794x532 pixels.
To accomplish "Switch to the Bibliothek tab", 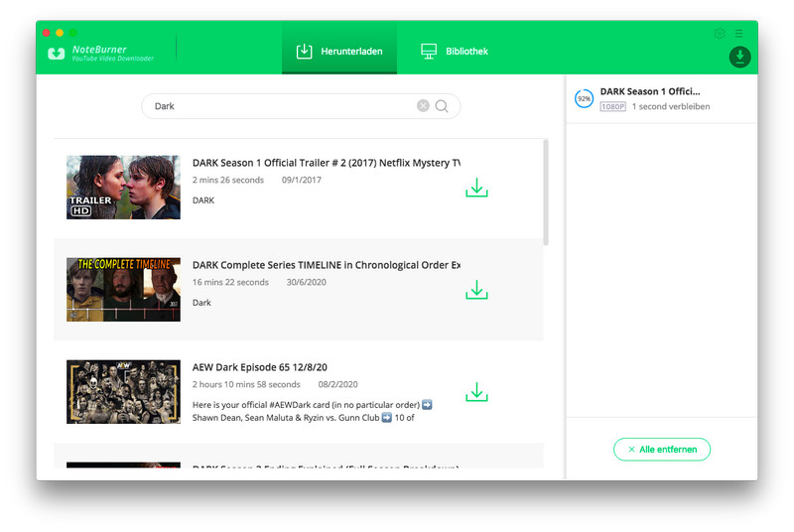I will pyautogui.click(x=455, y=52).
